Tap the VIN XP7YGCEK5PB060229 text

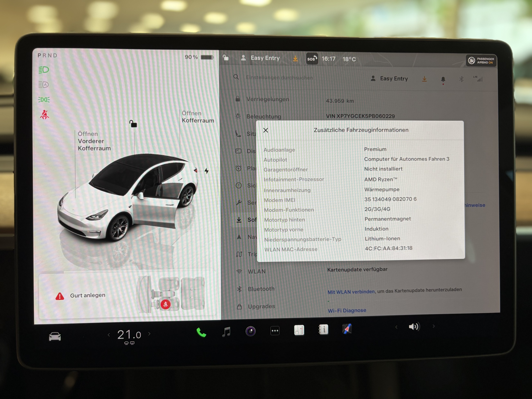[360, 116]
